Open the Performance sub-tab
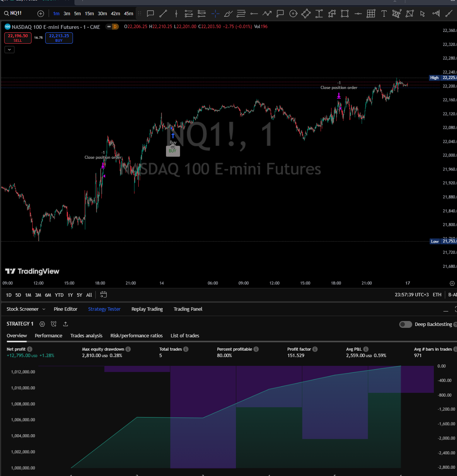Image resolution: width=457 pixels, height=476 pixels. (49, 336)
